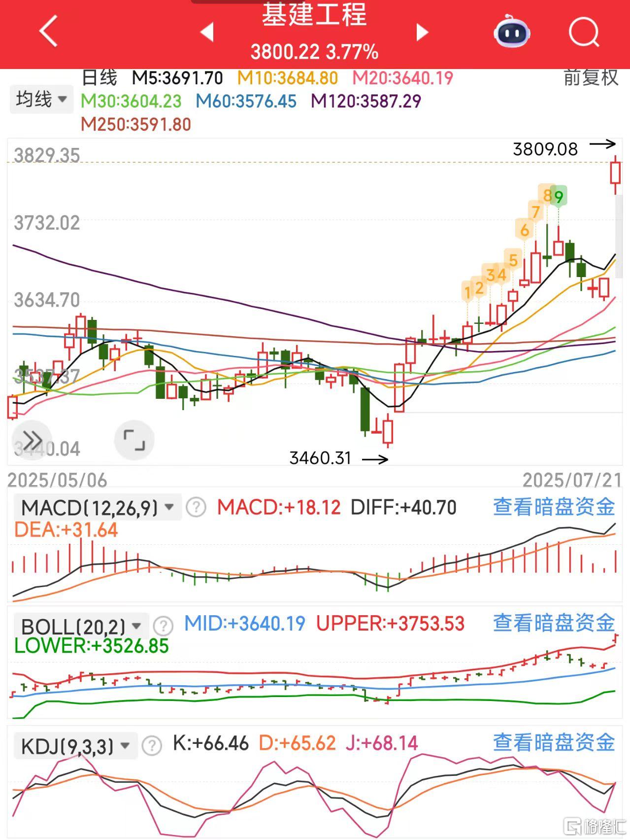Tap M20:3640.19 moving average value
This screenshot has height=840, width=630.
click(402, 78)
